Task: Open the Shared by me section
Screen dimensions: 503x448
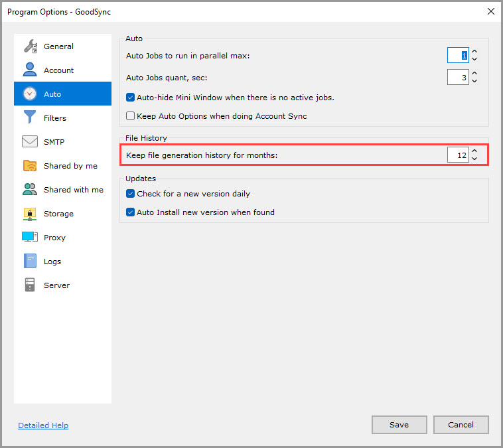Action: (x=62, y=165)
